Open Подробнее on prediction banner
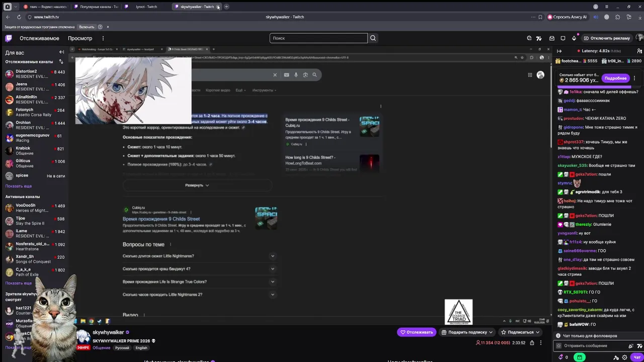 (x=615, y=78)
